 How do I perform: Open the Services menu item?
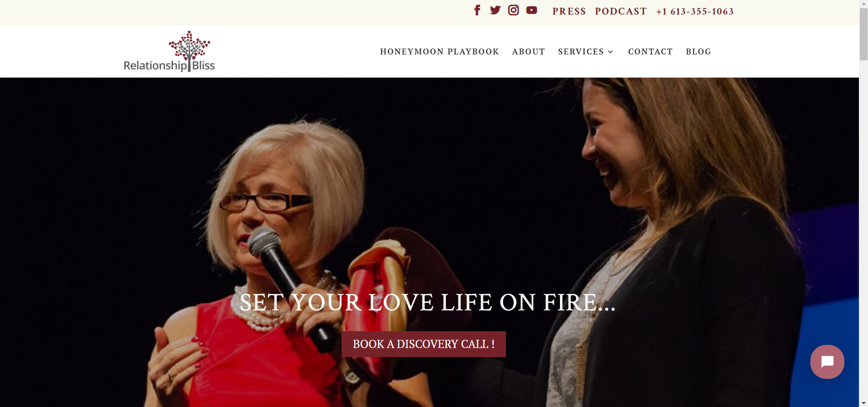tap(581, 52)
